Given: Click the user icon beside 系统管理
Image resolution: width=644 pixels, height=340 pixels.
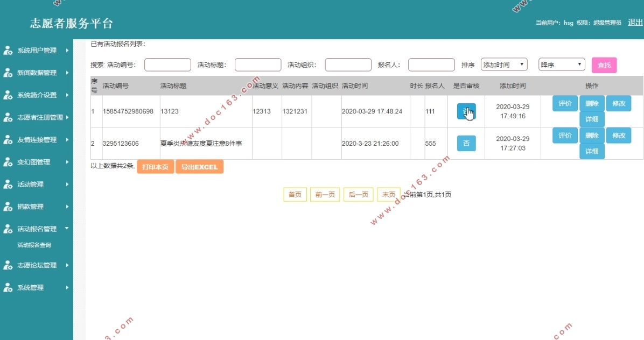Looking at the screenshot, I should [8, 287].
